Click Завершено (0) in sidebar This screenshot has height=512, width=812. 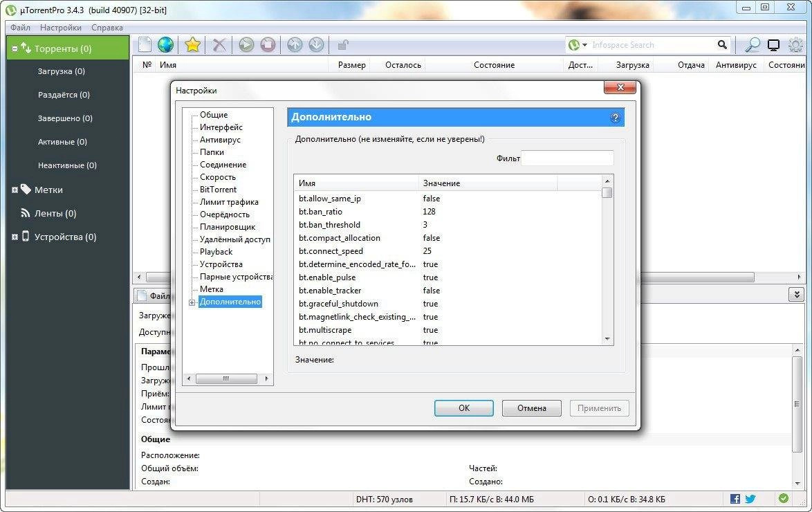tap(65, 118)
